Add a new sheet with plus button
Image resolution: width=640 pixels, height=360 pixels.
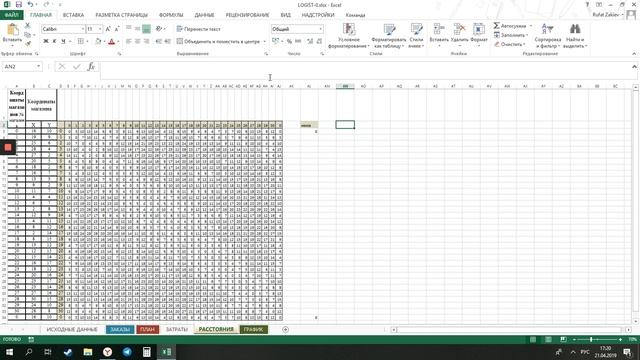[x=285, y=329]
